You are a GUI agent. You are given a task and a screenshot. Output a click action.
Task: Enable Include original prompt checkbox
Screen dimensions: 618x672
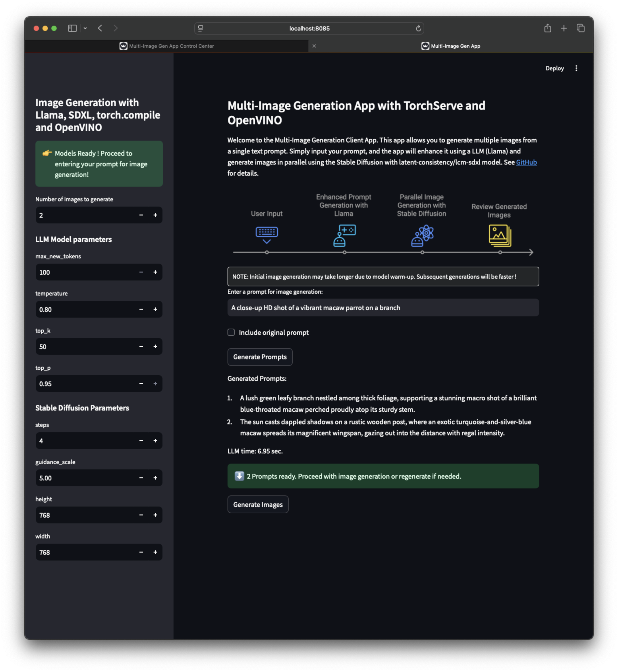pyautogui.click(x=231, y=332)
